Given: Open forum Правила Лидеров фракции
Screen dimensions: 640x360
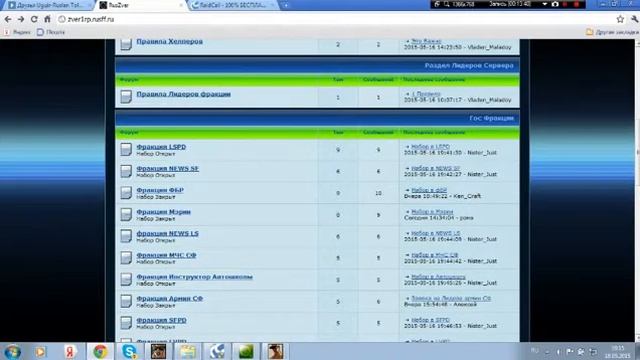Looking at the screenshot, I should point(184,94).
